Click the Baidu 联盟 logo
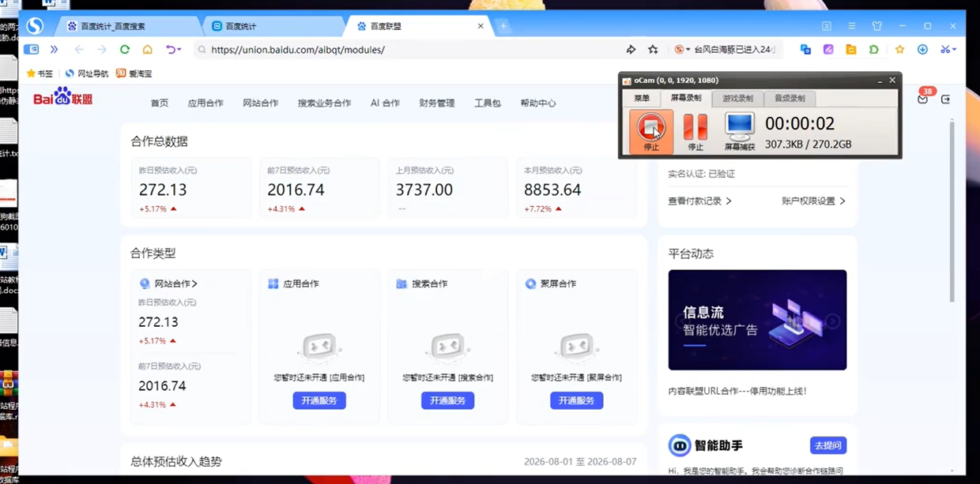 [x=63, y=98]
